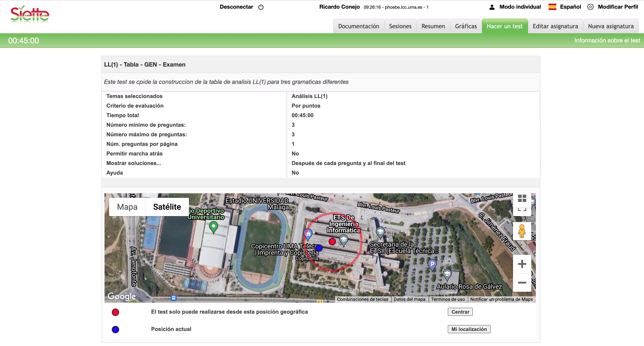The width and height of the screenshot is (644, 346).
Task: Click the red test position dot on map
Action: [x=332, y=241]
